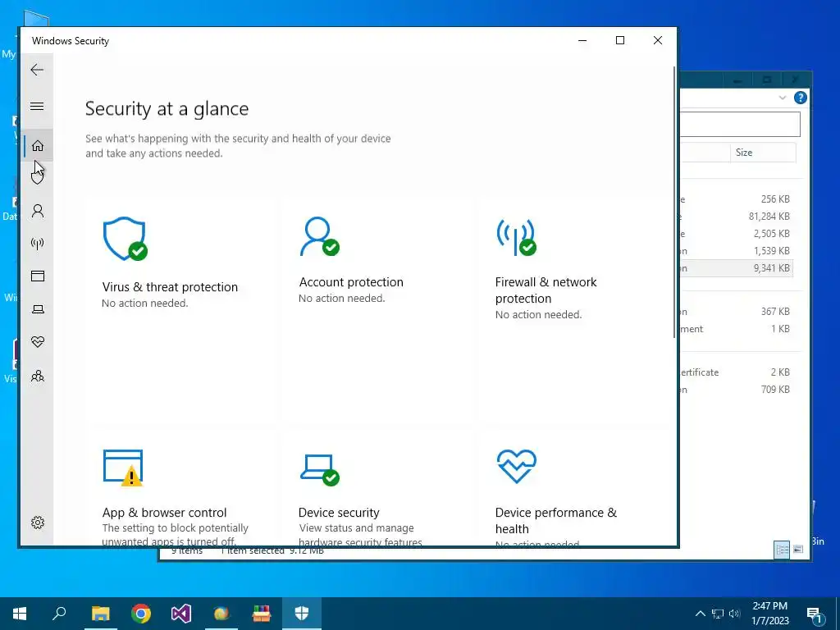
Task: Open taskbar search magnifier
Action: coord(59,614)
